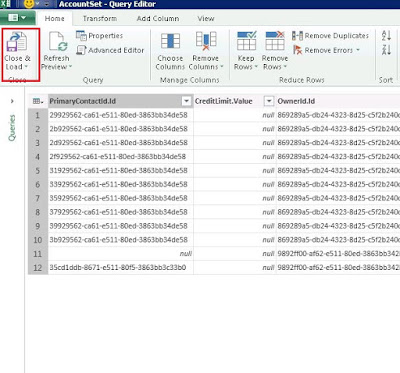Expand the Keep Rows dropdown arrow

pos(256,67)
